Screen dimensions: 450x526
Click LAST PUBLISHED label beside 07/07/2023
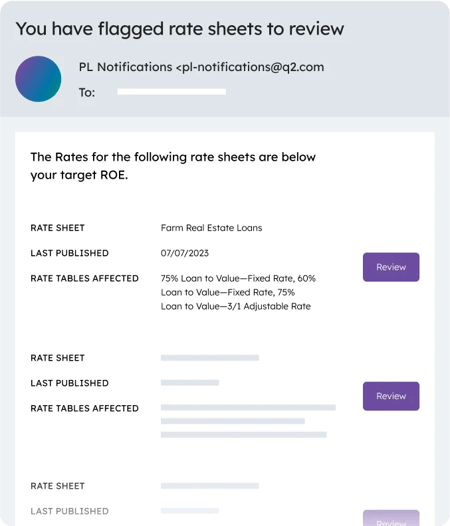click(69, 253)
